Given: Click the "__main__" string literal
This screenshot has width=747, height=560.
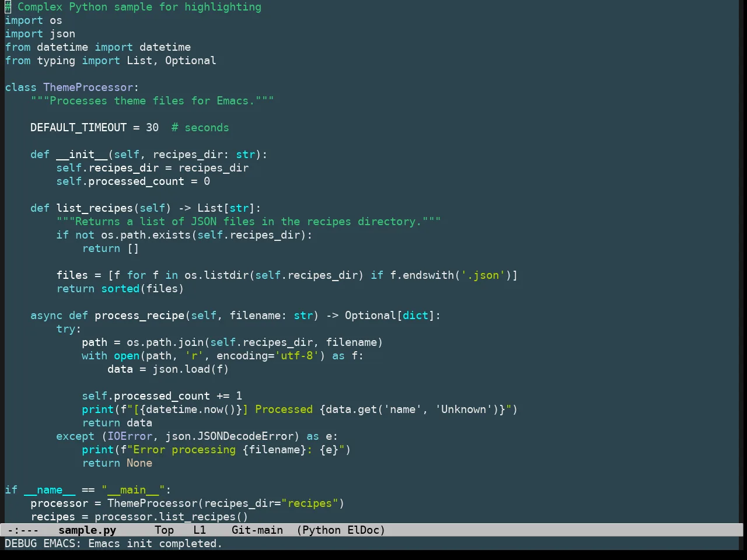Looking at the screenshot, I should click(x=133, y=490).
